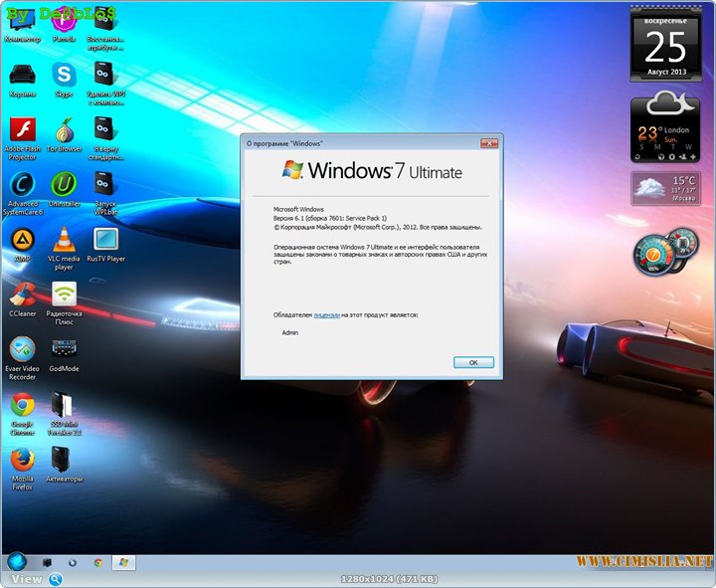Launch Tor Browser from the desktop
Screen dimensions: 716x588
tap(64, 130)
